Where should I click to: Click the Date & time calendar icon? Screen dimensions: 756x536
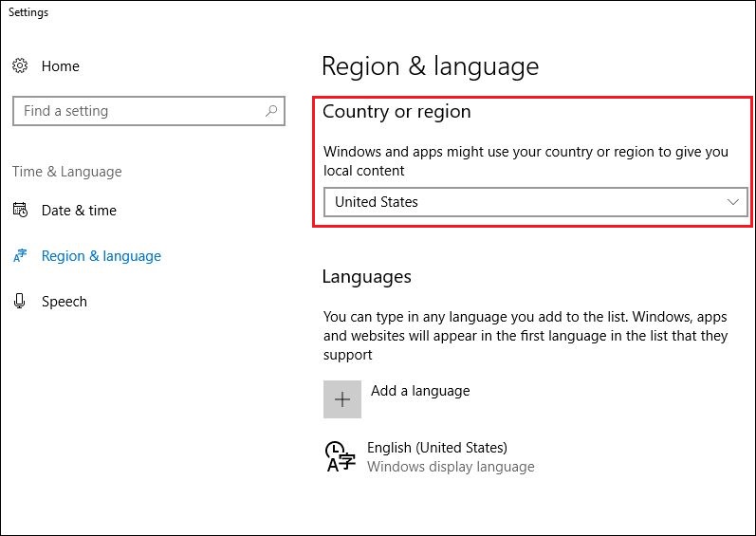pos(20,210)
